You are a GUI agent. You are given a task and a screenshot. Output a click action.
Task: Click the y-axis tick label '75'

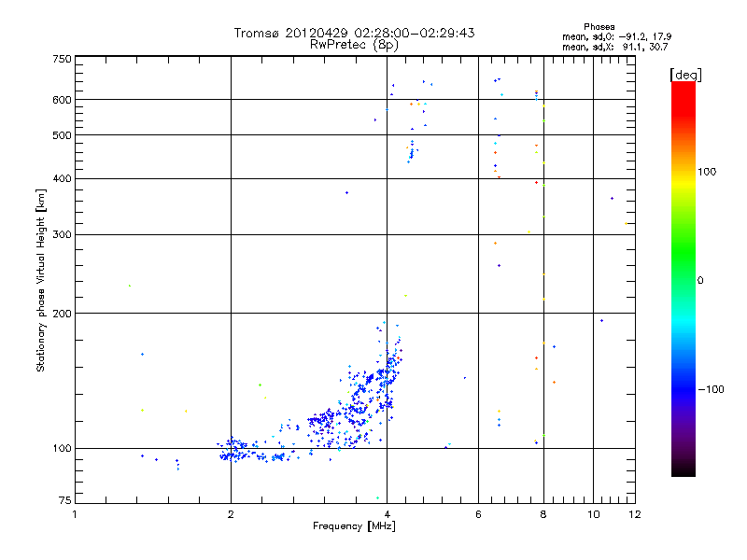point(64,500)
